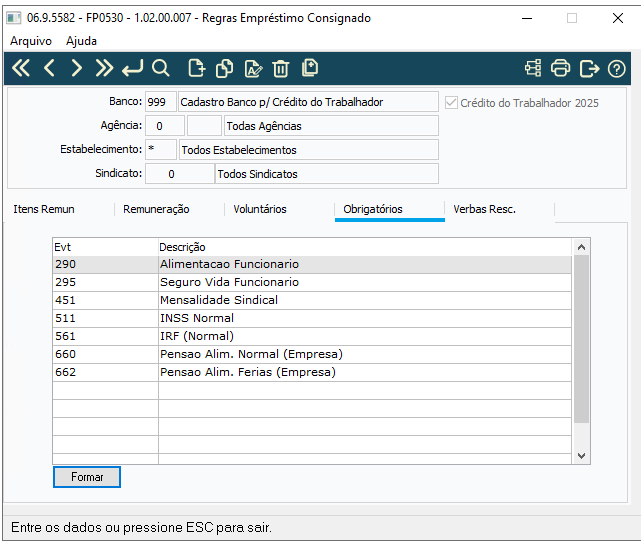Click the Formar button
The height and width of the screenshot is (541, 643).
click(87, 477)
